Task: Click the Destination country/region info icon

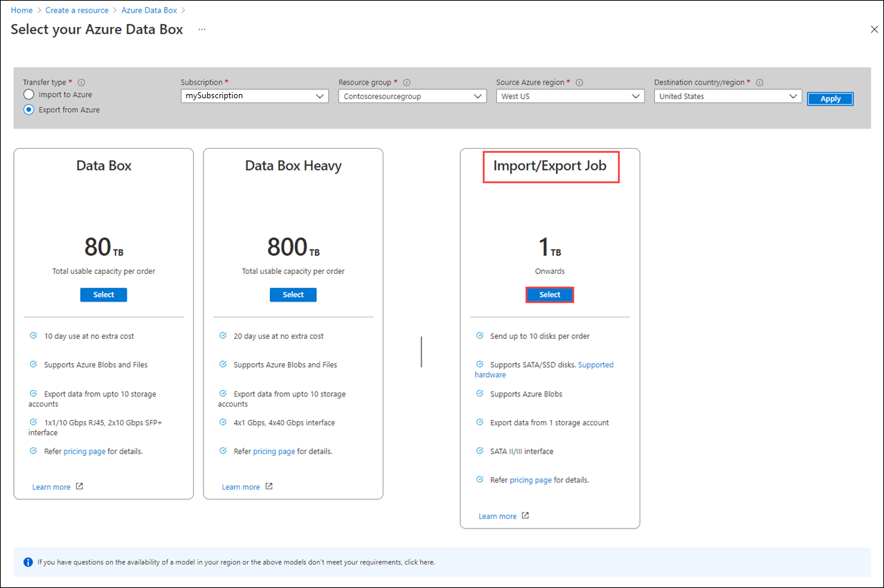Action: click(759, 81)
